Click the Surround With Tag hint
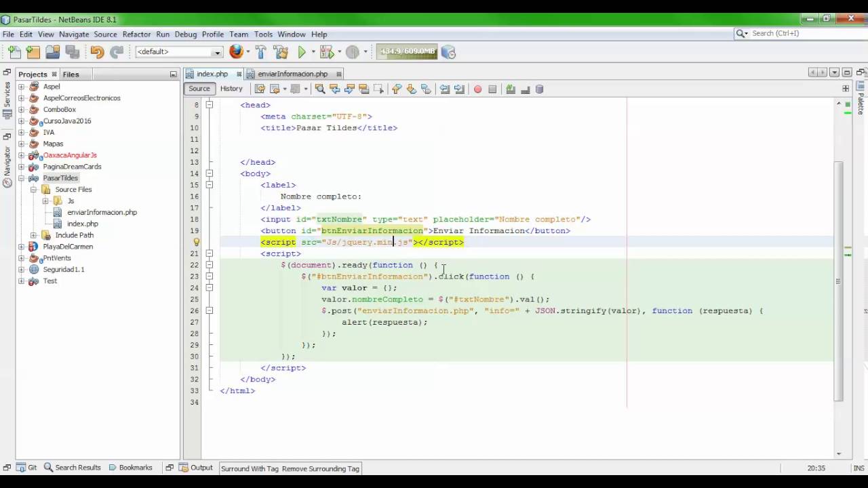 [x=250, y=468]
